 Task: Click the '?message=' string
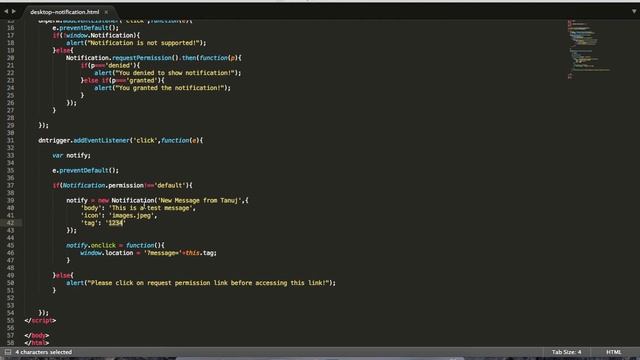coord(163,253)
